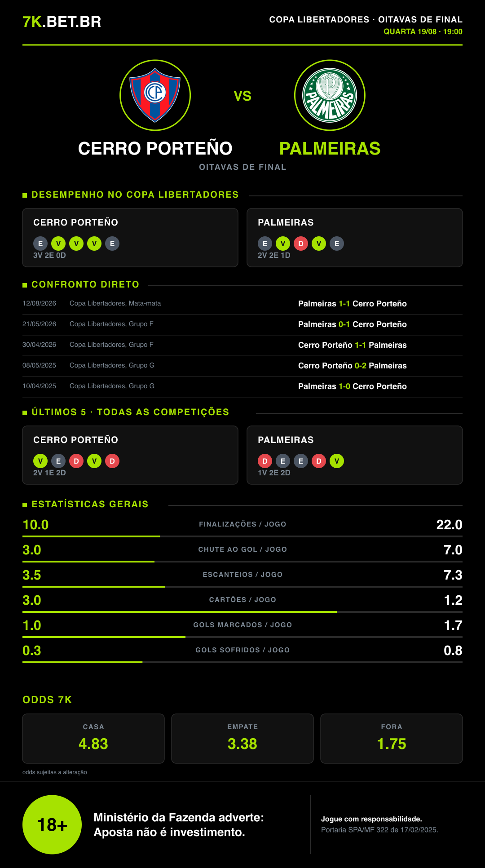Open the 10/04/2025 Palmeiras 1-0 Cerro Porteño row
Screen dimensions: 485x868
pyautogui.click(x=242, y=386)
